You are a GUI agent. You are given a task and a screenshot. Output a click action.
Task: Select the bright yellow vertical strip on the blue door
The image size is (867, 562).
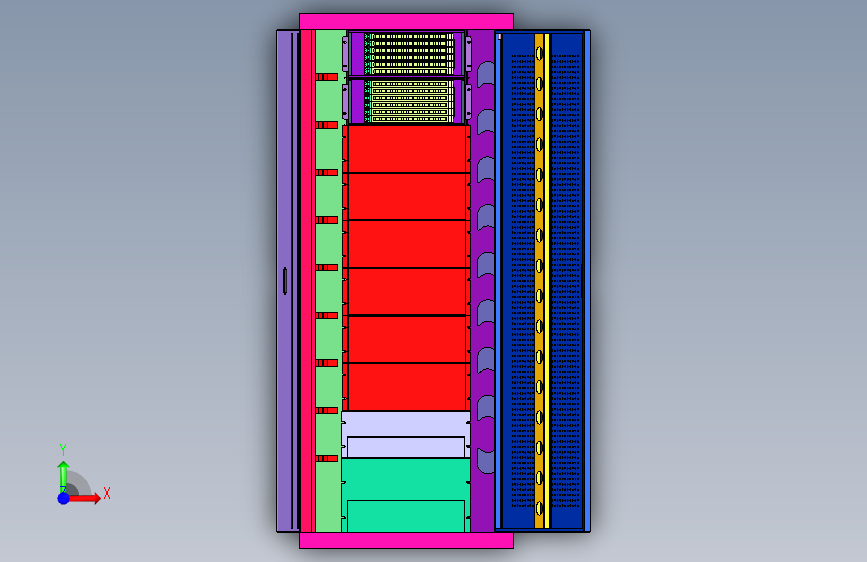click(x=547, y=281)
